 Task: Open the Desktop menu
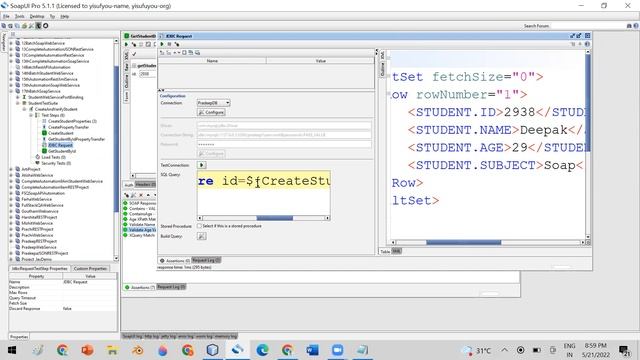click(x=37, y=16)
